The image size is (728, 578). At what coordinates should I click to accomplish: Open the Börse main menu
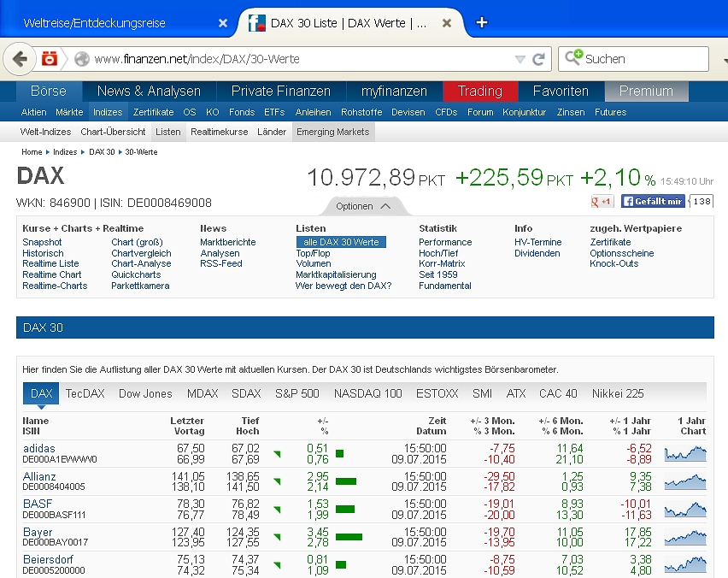click(49, 91)
